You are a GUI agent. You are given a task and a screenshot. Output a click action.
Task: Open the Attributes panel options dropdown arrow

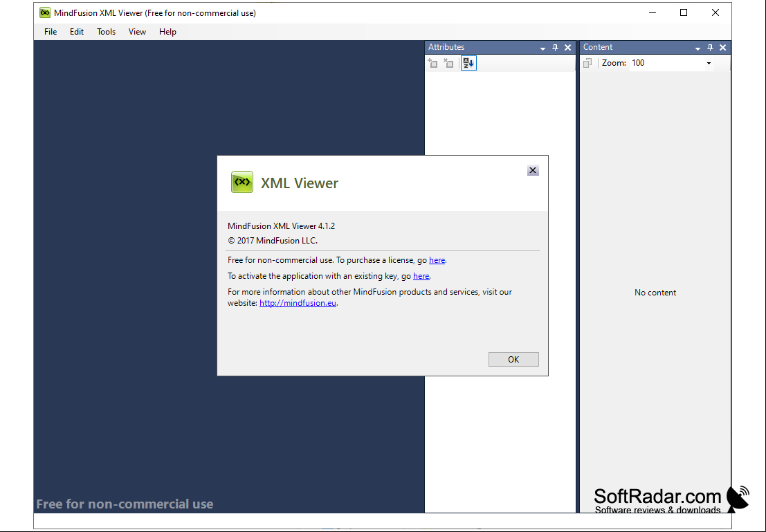542,48
